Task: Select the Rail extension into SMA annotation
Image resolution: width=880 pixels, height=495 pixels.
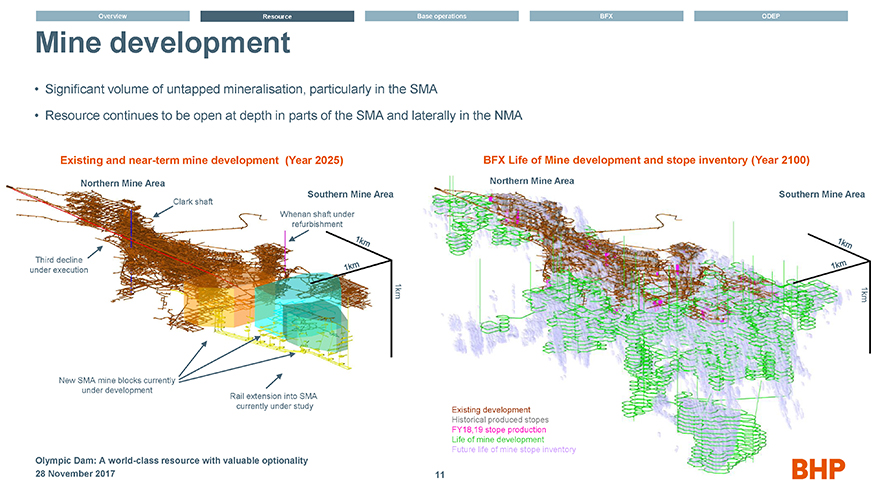Action: pyautogui.click(x=273, y=401)
